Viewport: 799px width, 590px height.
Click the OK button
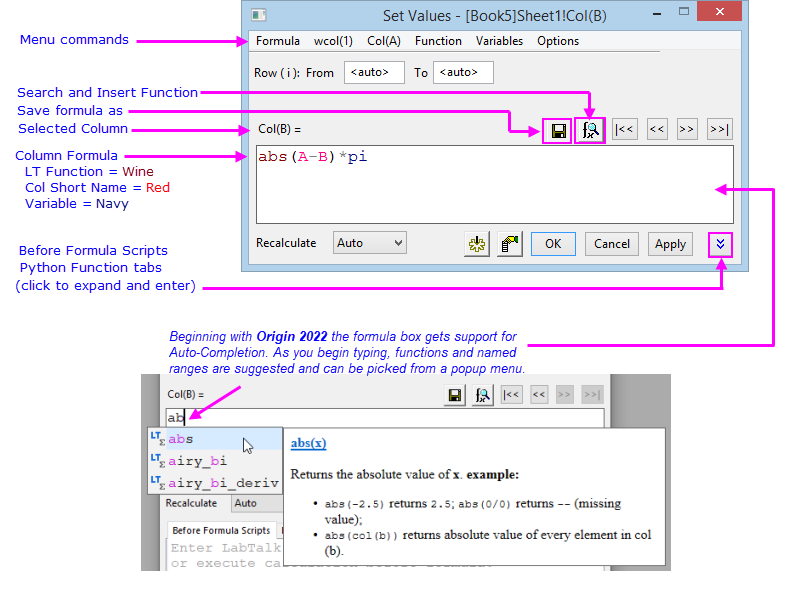point(553,244)
